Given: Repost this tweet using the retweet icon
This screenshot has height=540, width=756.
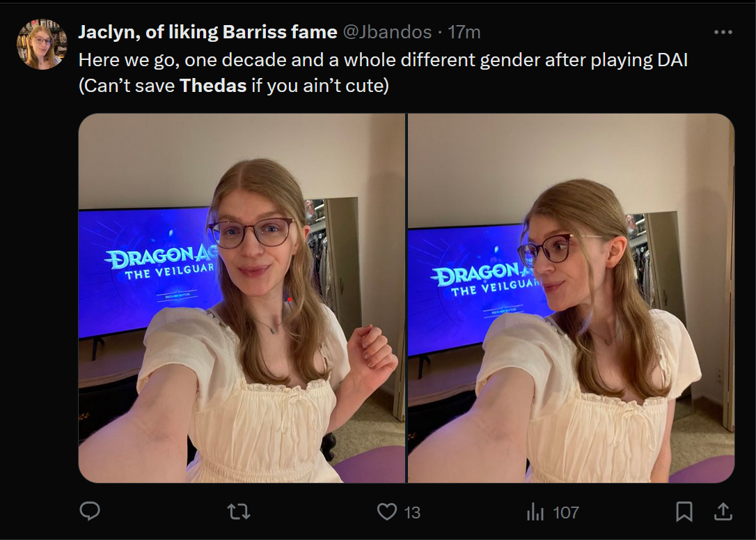Looking at the screenshot, I should tap(239, 511).
